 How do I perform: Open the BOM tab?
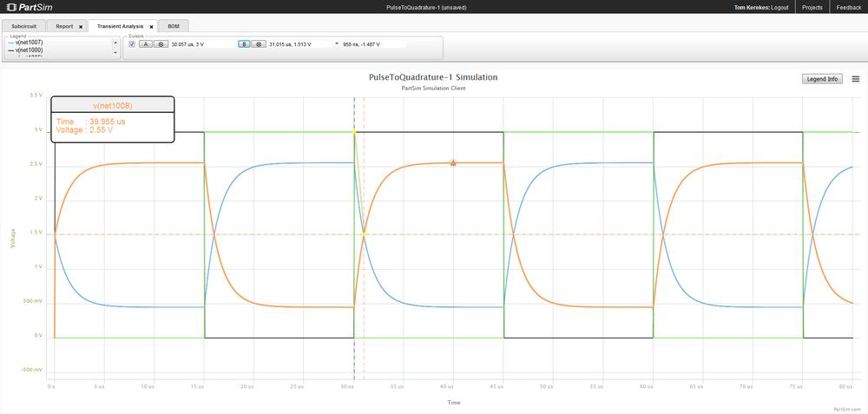[x=174, y=27]
